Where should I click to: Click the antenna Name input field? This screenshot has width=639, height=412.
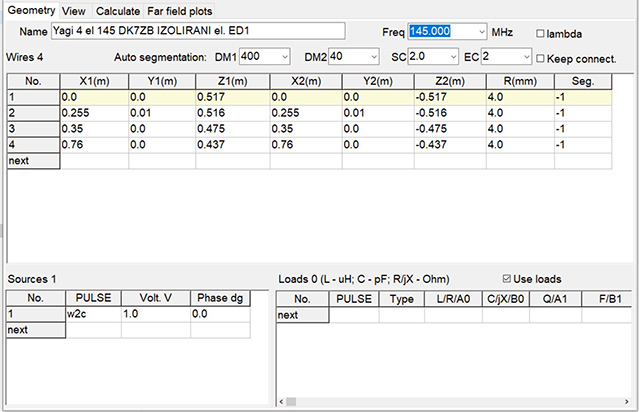pos(198,31)
